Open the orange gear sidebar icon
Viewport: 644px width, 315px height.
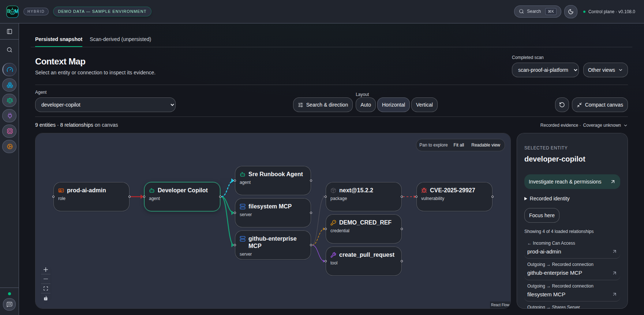(x=10, y=147)
